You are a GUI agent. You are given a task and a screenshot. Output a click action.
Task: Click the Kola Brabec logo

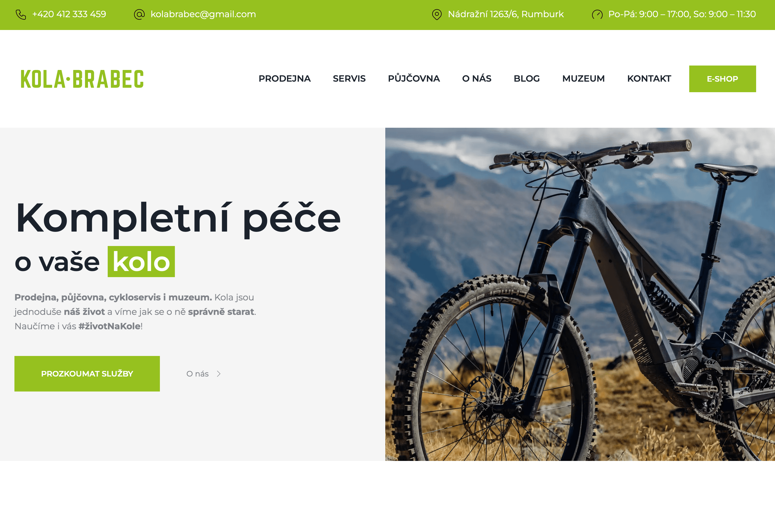tap(82, 79)
